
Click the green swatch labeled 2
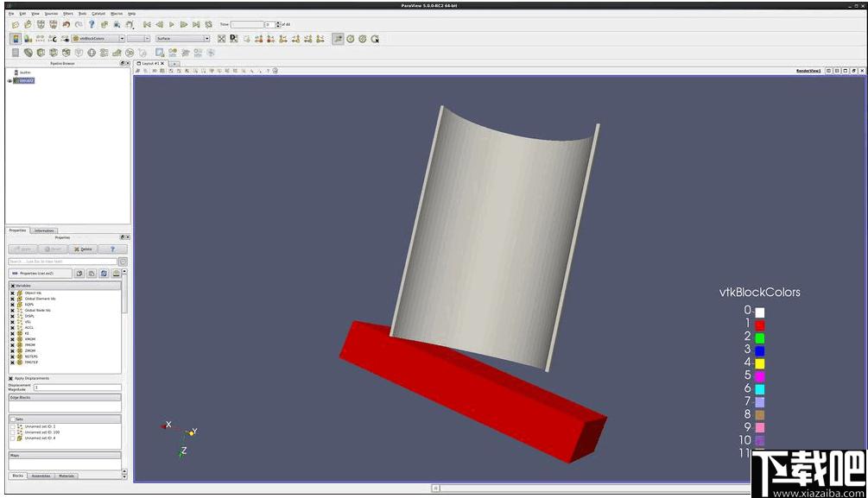click(760, 338)
